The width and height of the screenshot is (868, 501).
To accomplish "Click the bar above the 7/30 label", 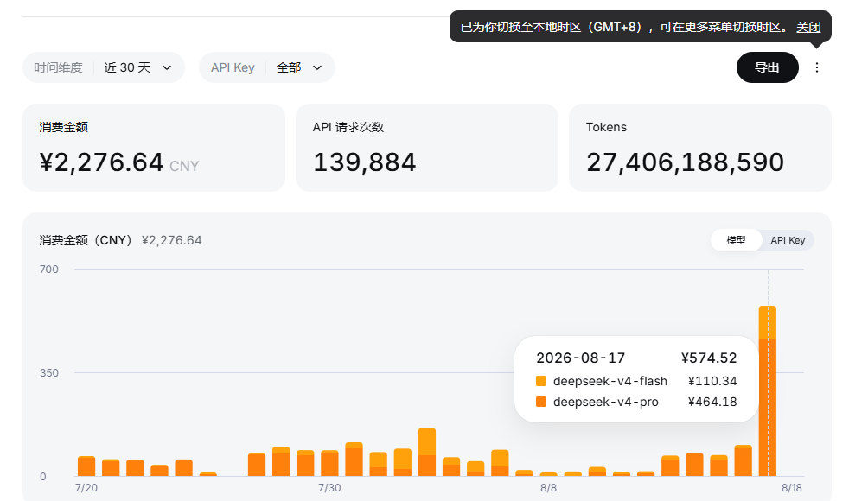I will click(x=329, y=463).
